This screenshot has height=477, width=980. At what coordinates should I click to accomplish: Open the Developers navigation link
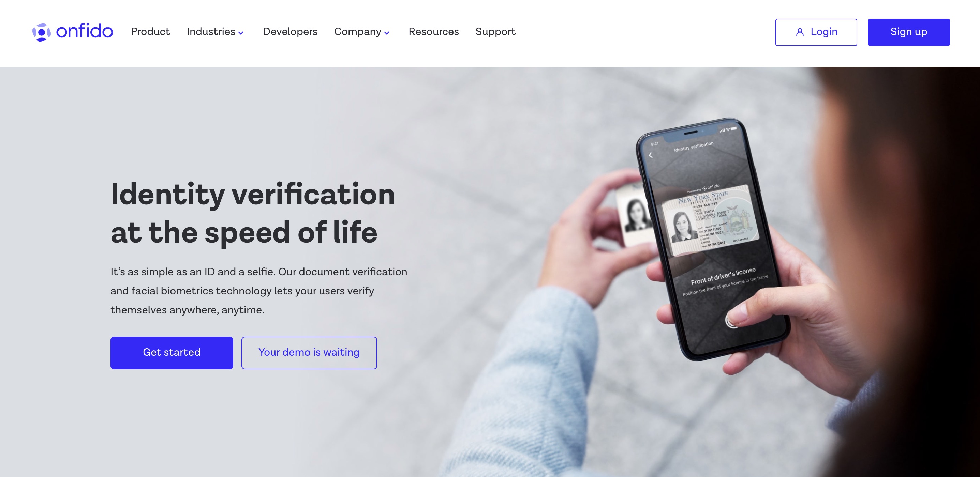click(290, 32)
